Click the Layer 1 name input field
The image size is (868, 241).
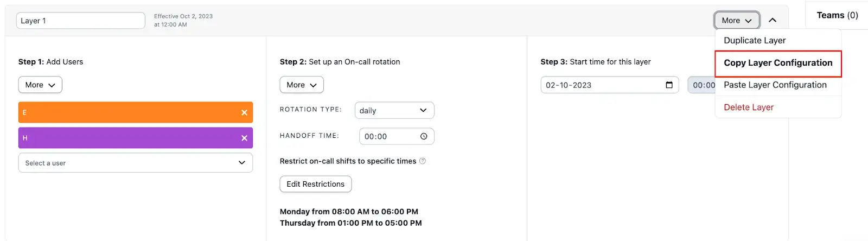pyautogui.click(x=80, y=21)
